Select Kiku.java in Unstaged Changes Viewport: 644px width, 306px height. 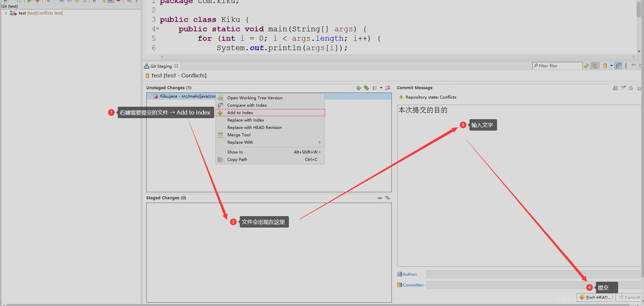coord(184,96)
